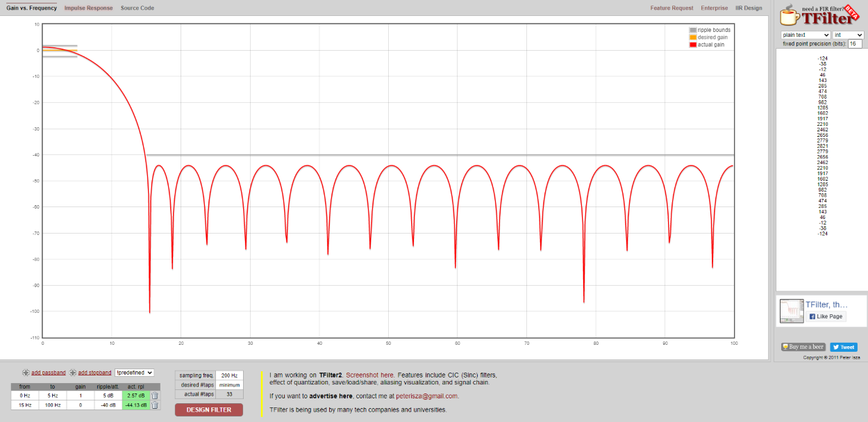Open the Source Code tab
Viewport: 868px width, 422px height.
pos(137,8)
